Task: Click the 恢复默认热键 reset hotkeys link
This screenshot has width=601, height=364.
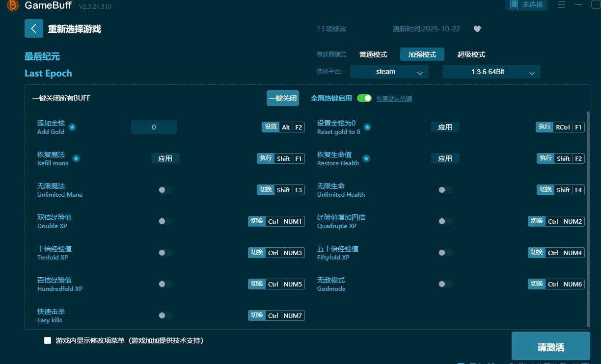Action: tap(394, 98)
